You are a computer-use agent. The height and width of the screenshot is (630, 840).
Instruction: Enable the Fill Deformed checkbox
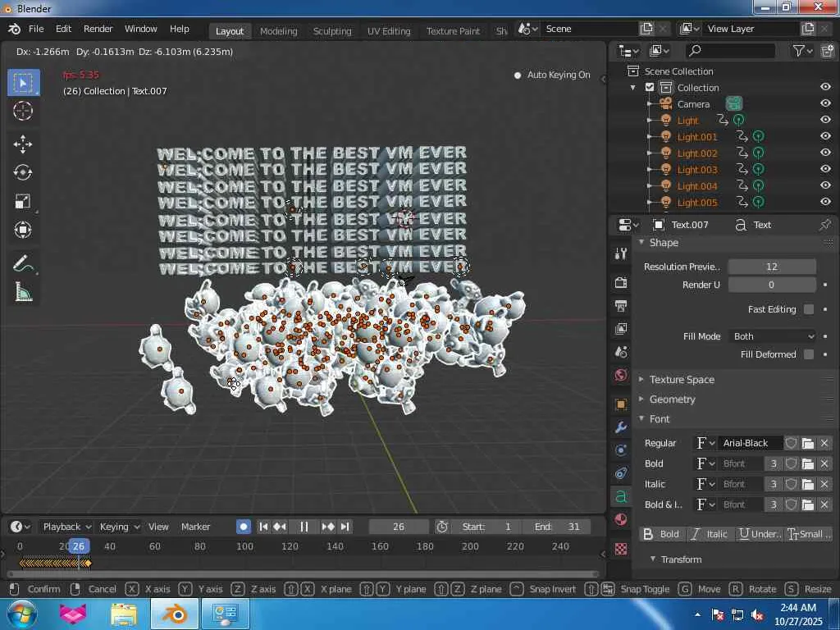pyautogui.click(x=809, y=354)
